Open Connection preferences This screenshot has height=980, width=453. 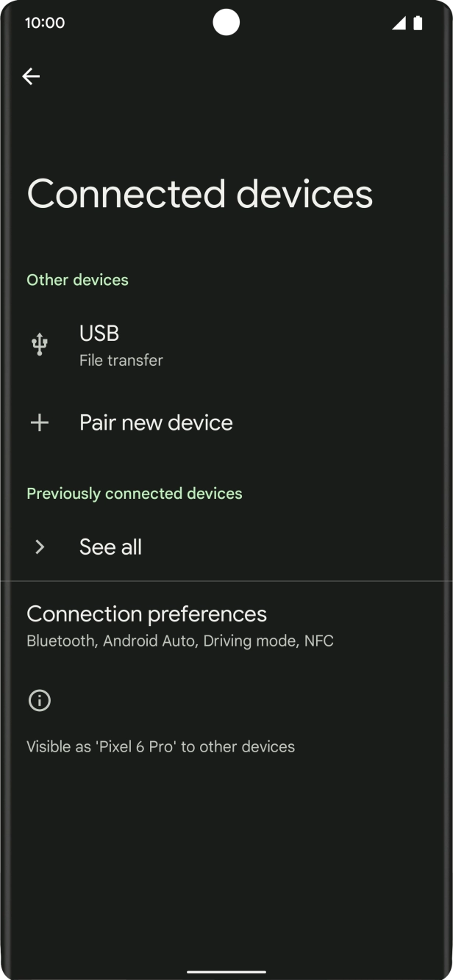146,613
